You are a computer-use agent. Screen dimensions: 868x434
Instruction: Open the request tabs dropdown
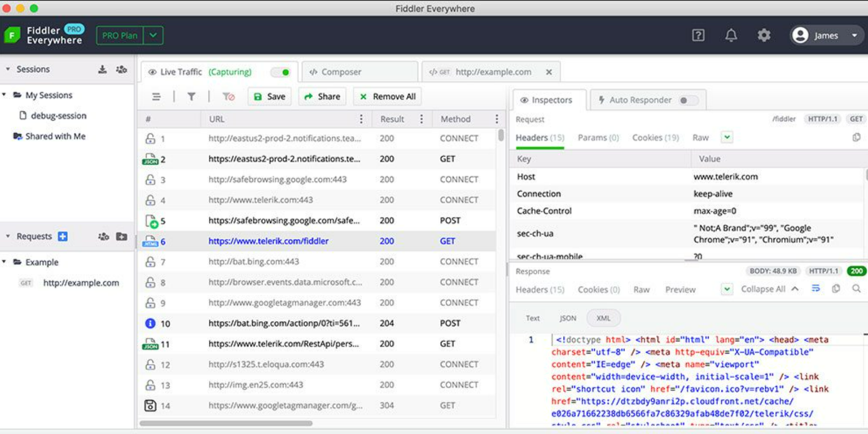point(727,137)
